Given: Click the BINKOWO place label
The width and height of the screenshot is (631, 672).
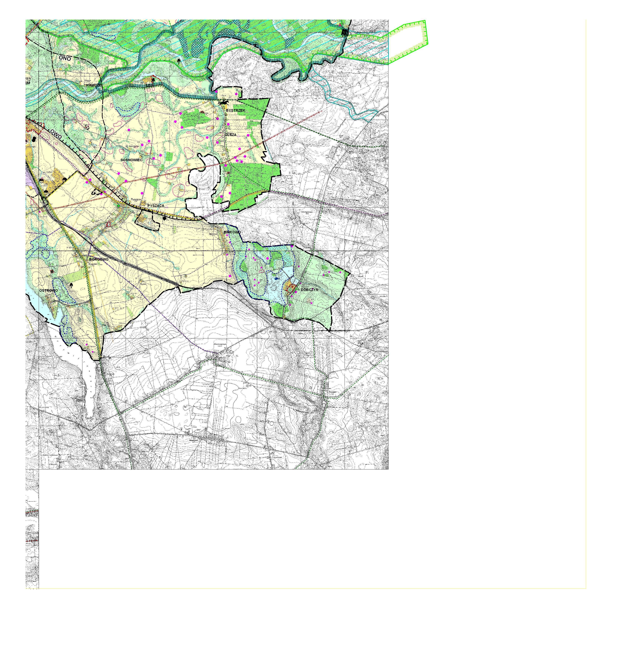Looking at the screenshot, I should 232,232.
